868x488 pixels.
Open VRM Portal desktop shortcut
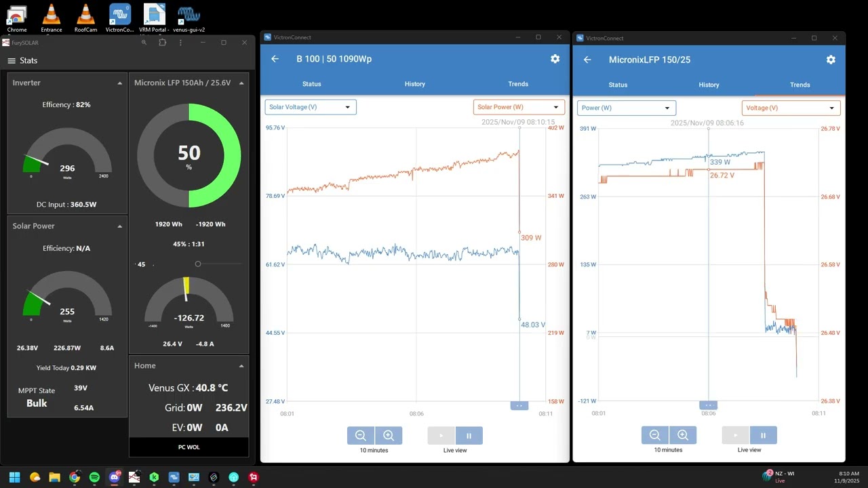(x=155, y=18)
